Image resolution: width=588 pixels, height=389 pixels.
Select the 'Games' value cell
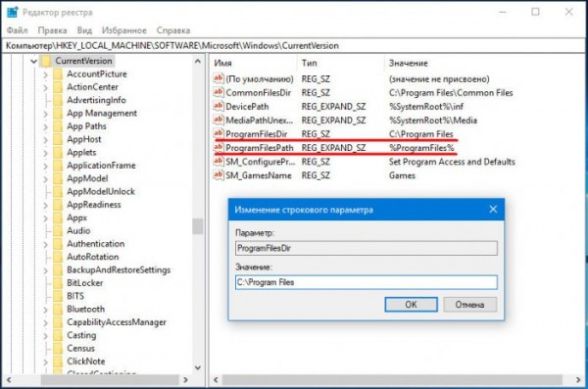pos(402,175)
